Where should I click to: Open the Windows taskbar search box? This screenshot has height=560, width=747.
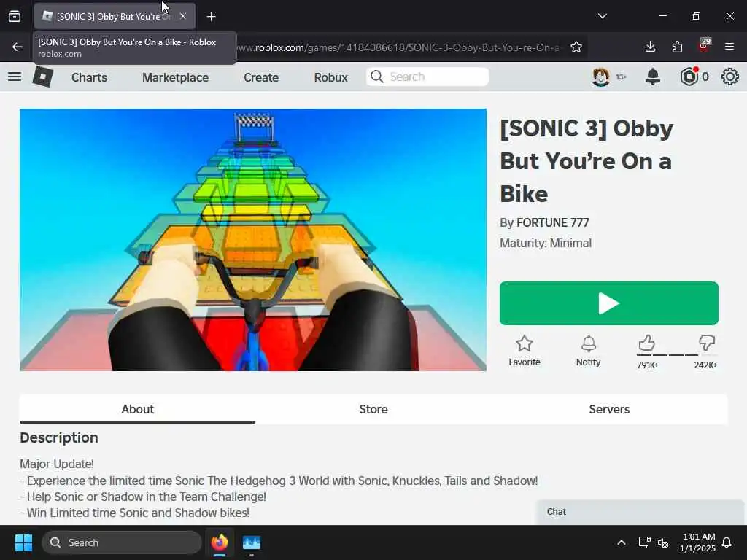pyautogui.click(x=122, y=542)
